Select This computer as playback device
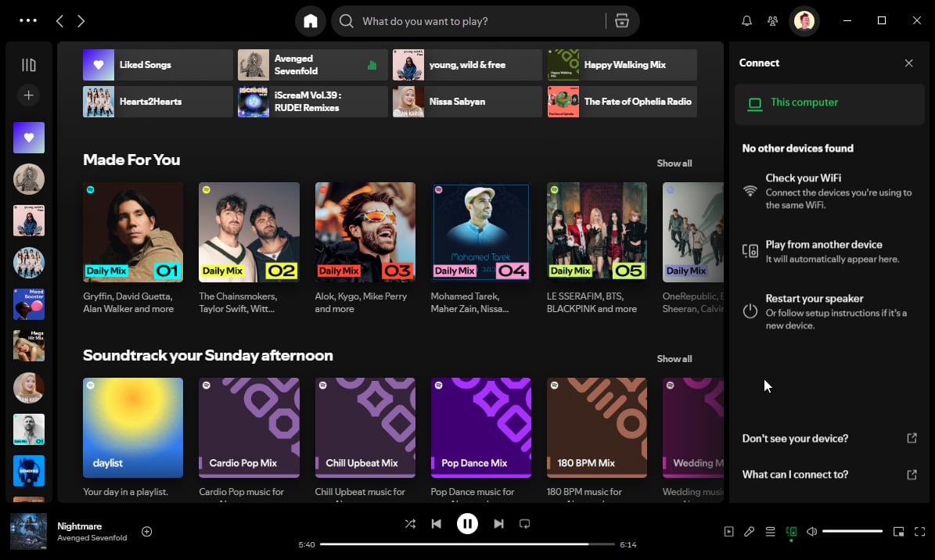The height and width of the screenshot is (560, 935). (x=829, y=104)
